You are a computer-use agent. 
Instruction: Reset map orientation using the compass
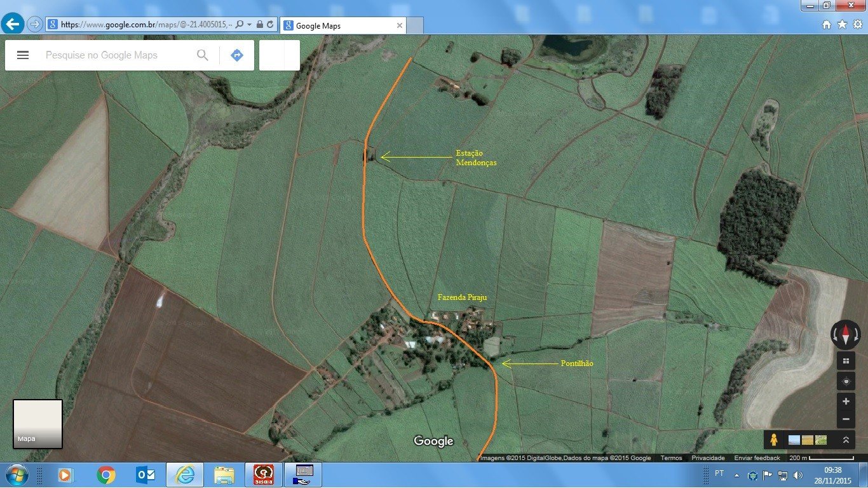pyautogui.click(x=845, y=334)
